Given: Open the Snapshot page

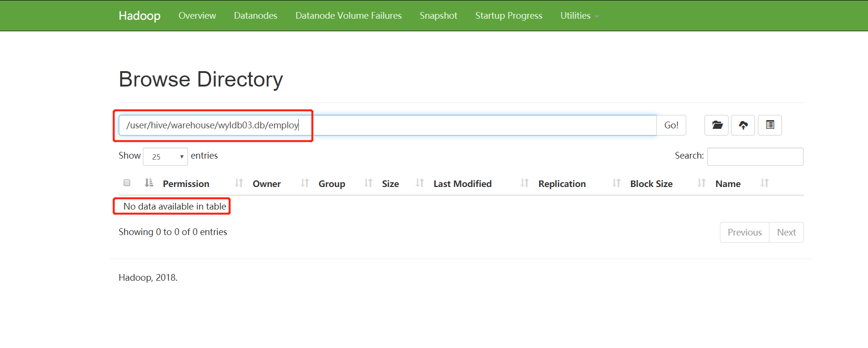Looking at the screenshot, I should pos(439,15).
